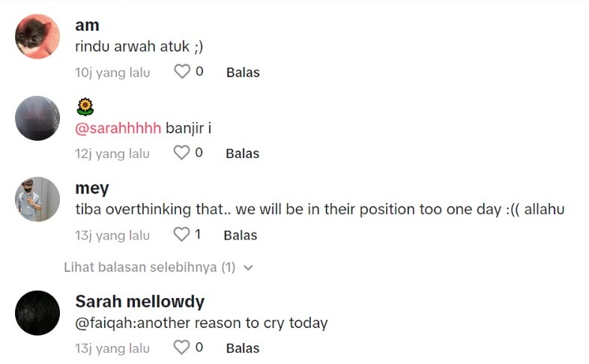The image size is (589, 364).
Task: Click the sunflower emoji username
Action: tap(85, 107)
